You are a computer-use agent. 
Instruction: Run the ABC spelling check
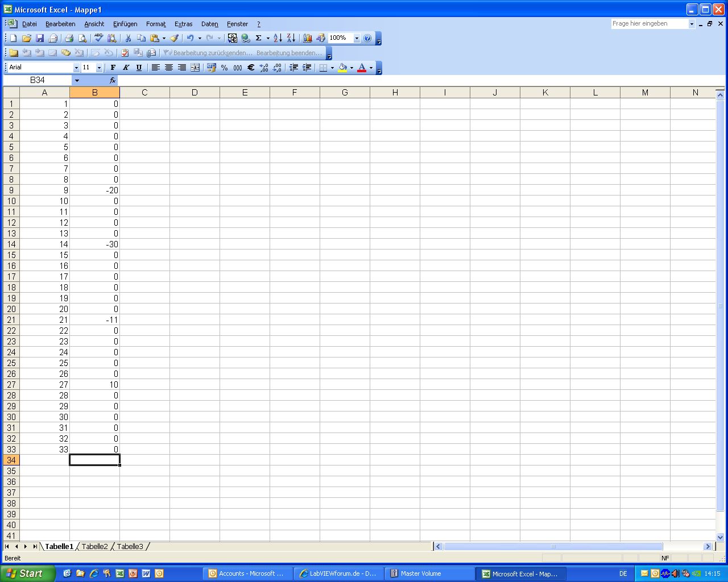[98, 38]
